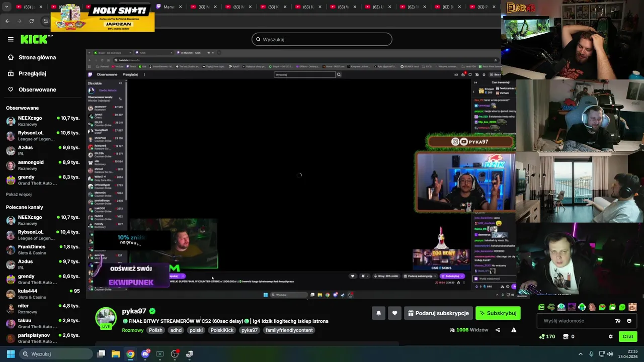The height and width of the screenshot is (362, 644).
Task: Select the polski tag
Action: 196,330
